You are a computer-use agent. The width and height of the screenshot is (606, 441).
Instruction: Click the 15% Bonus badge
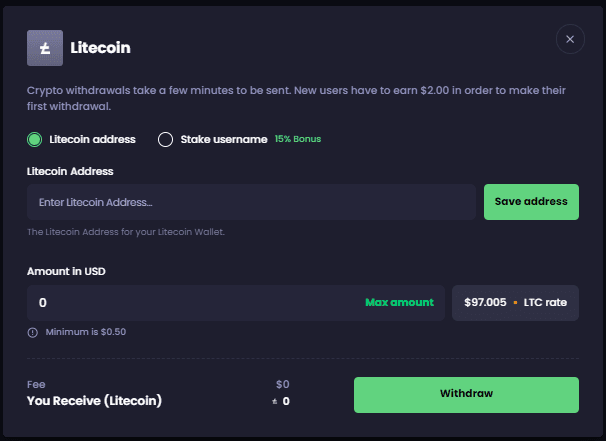pyautogui.click(x=298, y=139)
